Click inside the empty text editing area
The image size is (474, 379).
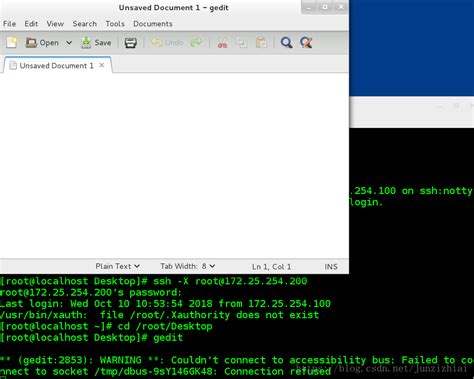(174, 165)
